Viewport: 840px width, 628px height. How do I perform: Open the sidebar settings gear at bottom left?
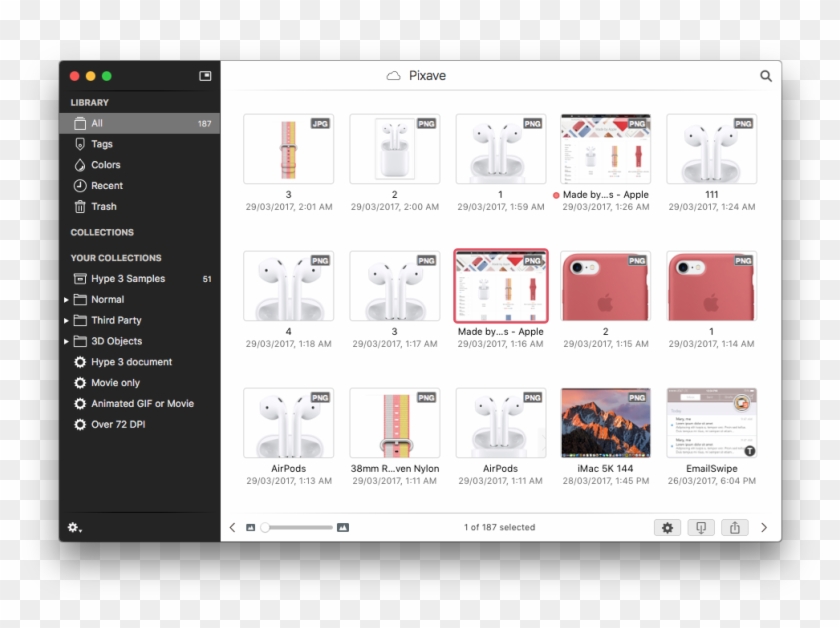tap(75, 528)
